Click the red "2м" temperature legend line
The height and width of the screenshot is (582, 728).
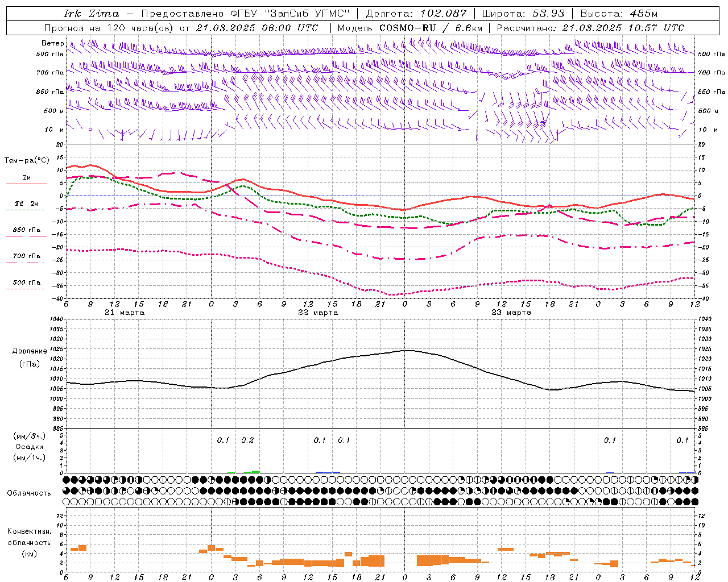pyautogui.click(x=26, y=184)
